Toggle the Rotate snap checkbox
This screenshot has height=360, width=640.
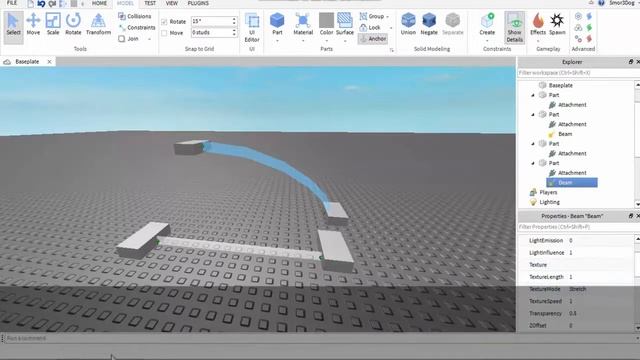pos(164,22)
